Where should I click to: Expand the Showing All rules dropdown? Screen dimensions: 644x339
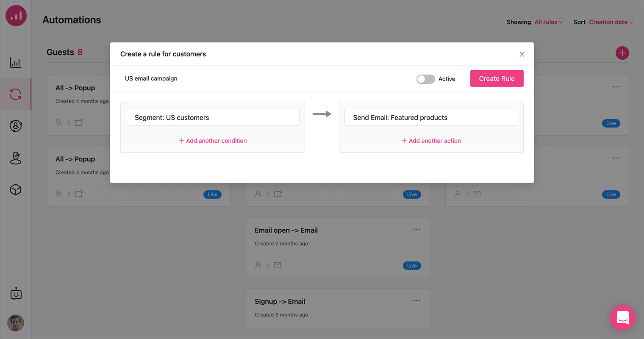pos(548,22)
